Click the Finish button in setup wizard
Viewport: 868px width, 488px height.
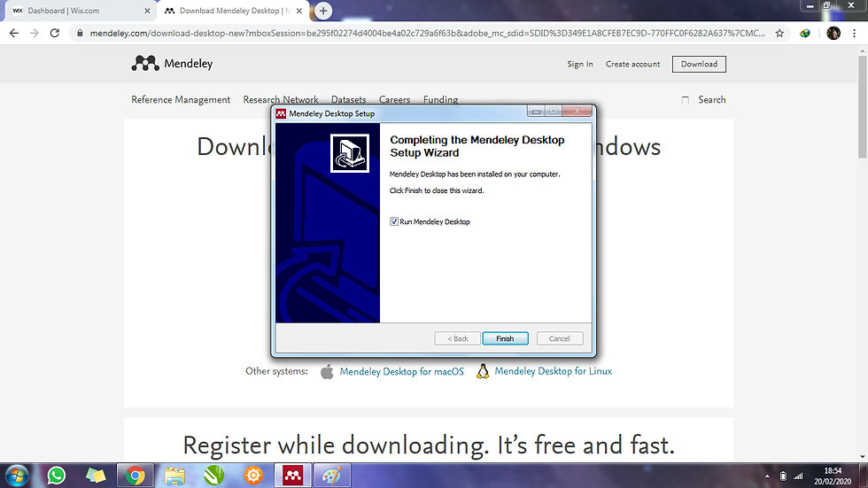pyautogui.click(x=505, y=338)
